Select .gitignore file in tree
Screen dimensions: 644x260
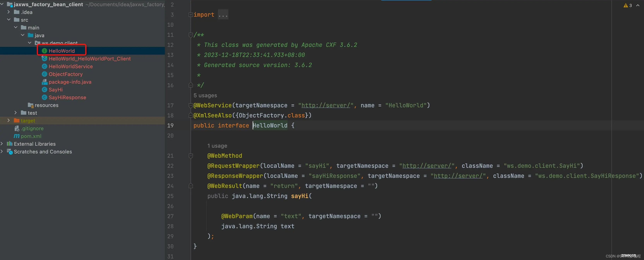tap(32, 128)
